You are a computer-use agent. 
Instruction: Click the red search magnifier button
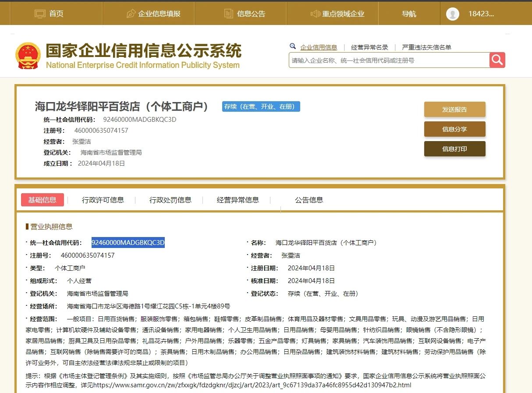tap(497, 60)
